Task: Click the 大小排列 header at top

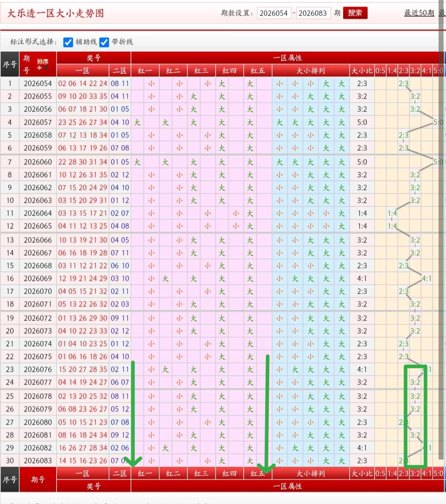Action: click(311, 71)
